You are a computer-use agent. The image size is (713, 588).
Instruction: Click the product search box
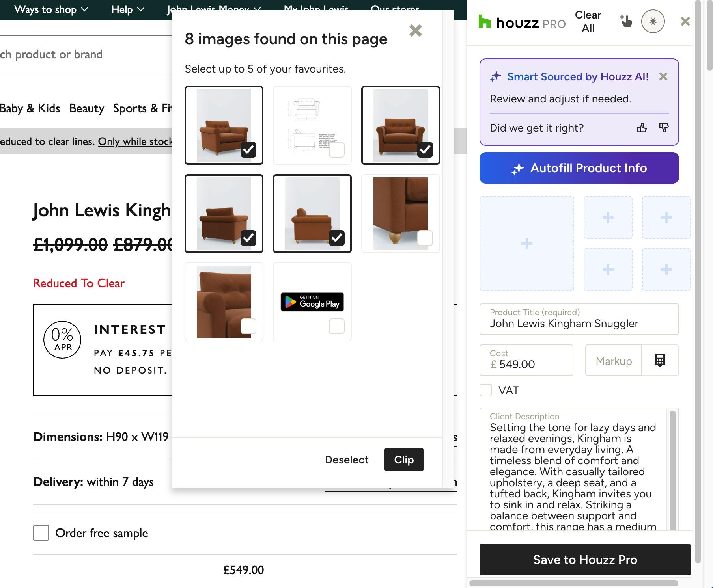click(x=86, y=54)
